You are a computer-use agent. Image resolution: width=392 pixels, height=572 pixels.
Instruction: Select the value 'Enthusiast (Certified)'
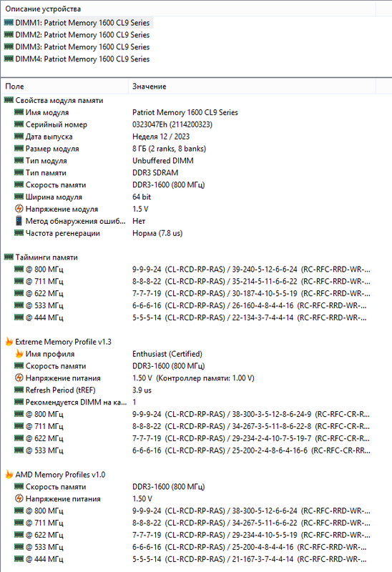click(x=167, y=353)
